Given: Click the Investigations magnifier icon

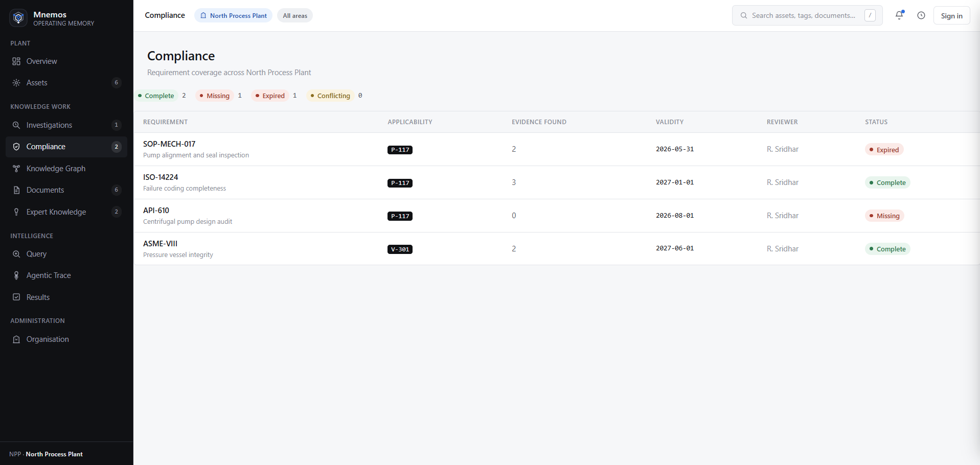Looking at the screenshot, I should pyautogui.click(x=16, y=125).
